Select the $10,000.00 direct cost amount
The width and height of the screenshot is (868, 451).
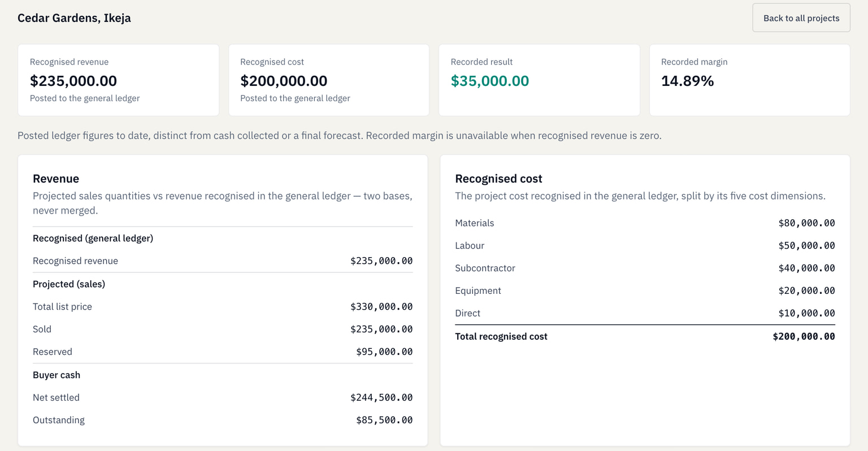coord(806,313)
